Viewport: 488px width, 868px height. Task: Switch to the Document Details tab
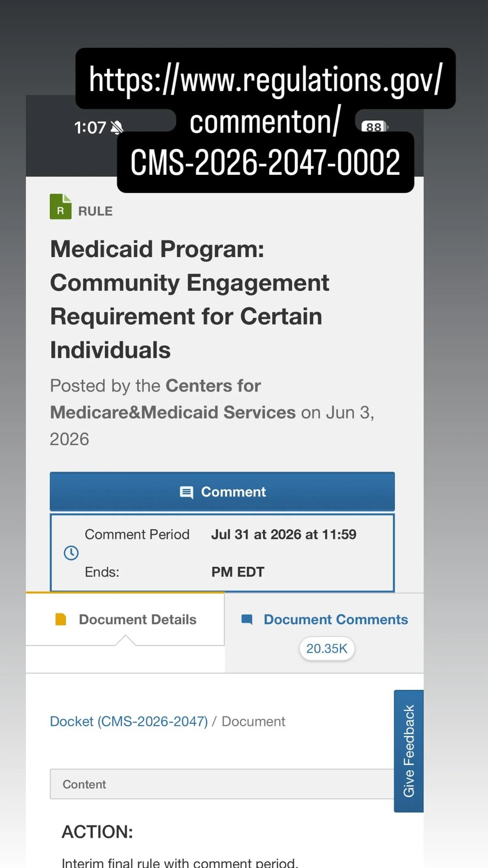point(125,619)
